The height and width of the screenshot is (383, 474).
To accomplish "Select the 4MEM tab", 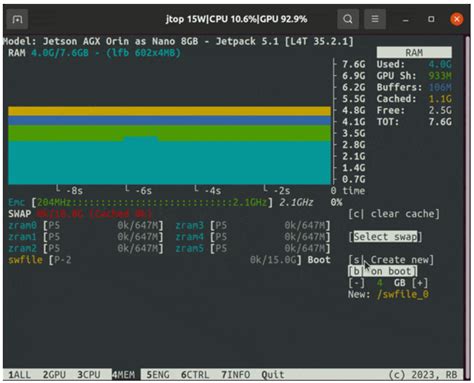I will tap(123, 375).
